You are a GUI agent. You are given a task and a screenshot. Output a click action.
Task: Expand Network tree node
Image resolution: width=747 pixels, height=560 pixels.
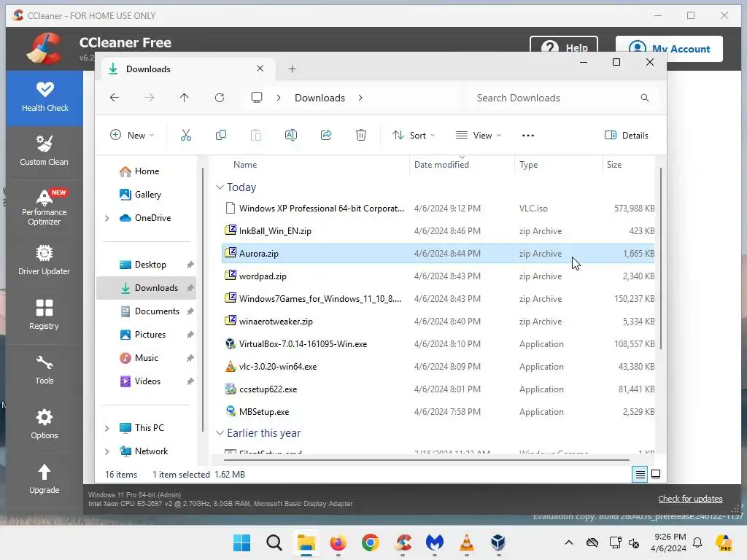107,451
